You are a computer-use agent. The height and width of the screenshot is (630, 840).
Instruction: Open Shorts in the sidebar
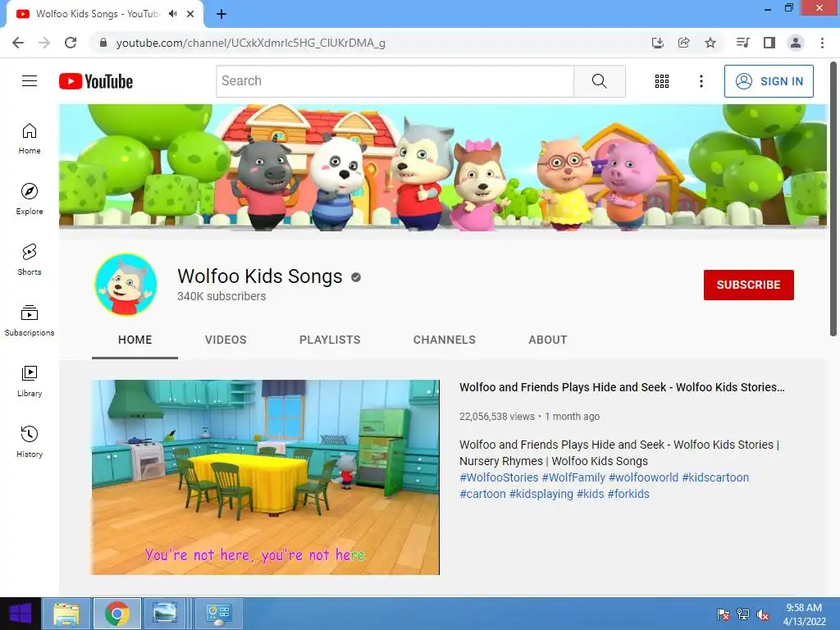30,259
